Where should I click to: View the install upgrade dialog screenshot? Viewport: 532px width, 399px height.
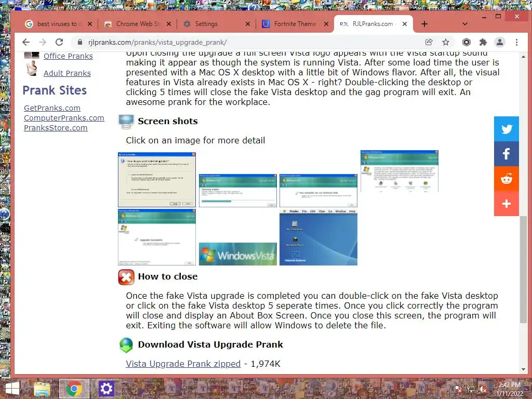coord(157,179)
